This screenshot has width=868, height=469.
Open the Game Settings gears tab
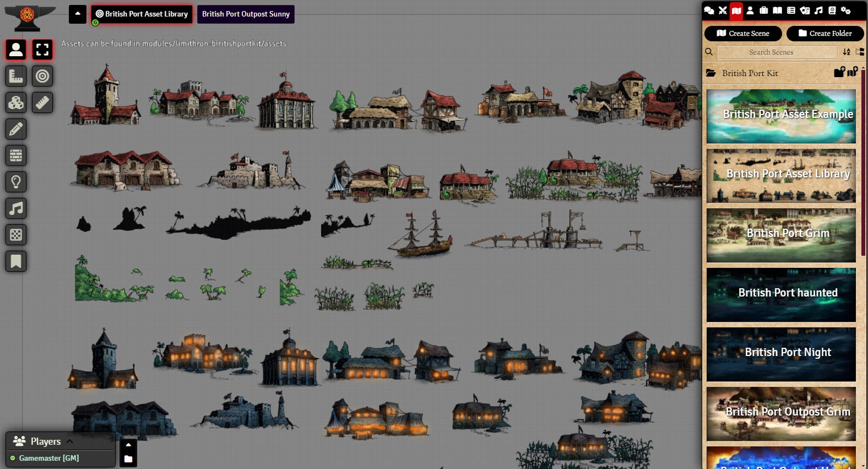click(x=845, y=10)
